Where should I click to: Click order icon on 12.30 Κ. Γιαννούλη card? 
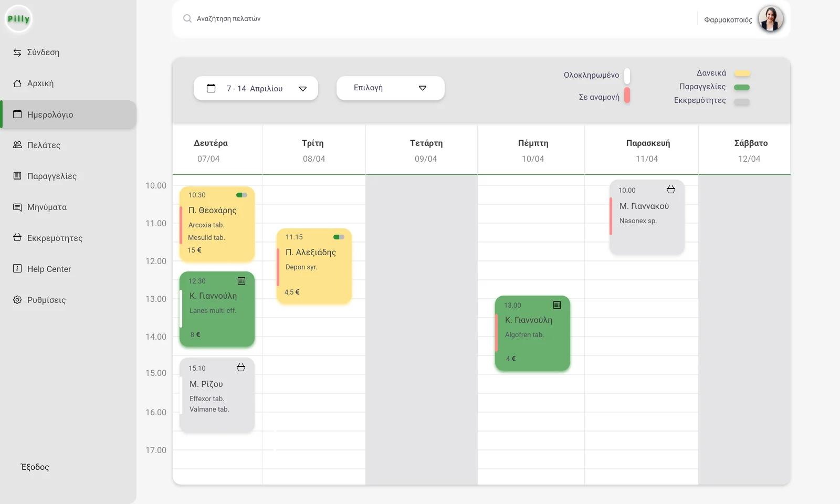(241, 281)
